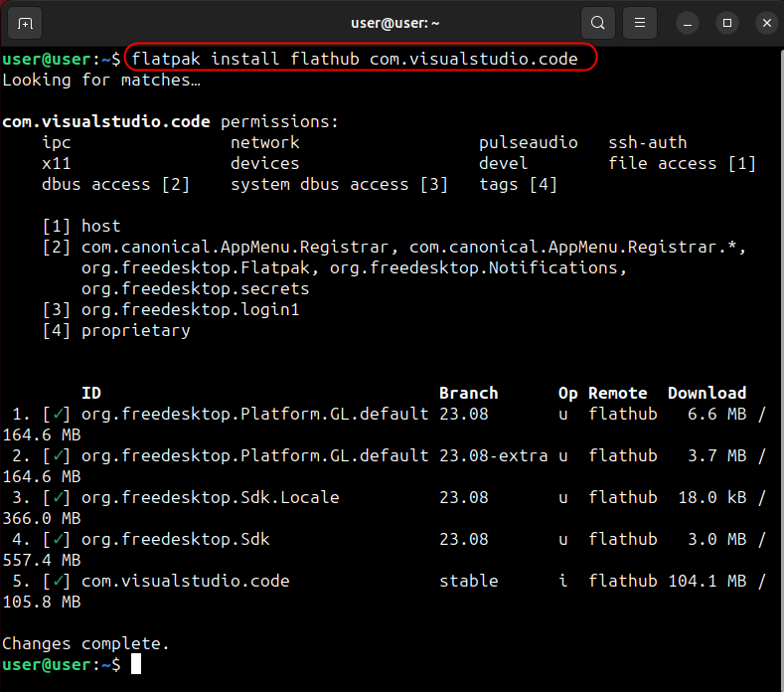The height and width of the screenshot is (692, 784).
Task: Click the user@user window title
Action: tap(395, 22)
